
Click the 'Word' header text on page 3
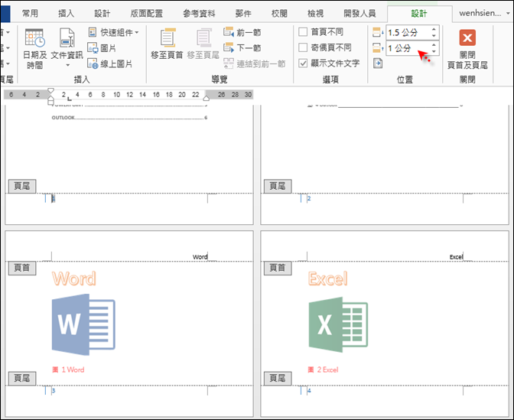(200, 257)
